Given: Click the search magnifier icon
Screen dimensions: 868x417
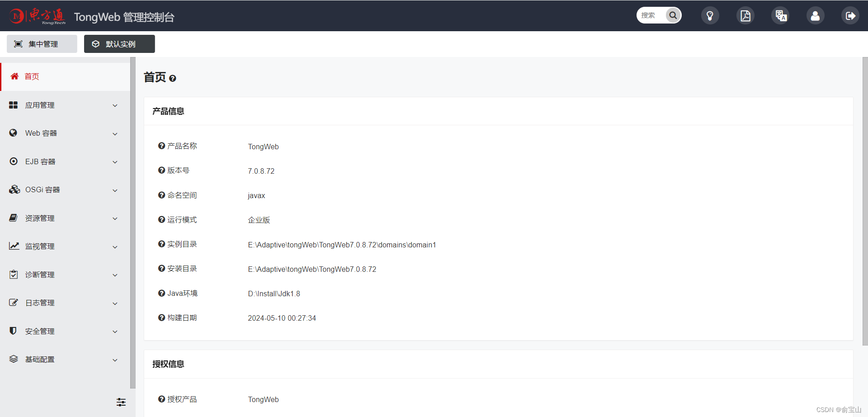Looking at the screenshot, I should click(x=673, y=15).
